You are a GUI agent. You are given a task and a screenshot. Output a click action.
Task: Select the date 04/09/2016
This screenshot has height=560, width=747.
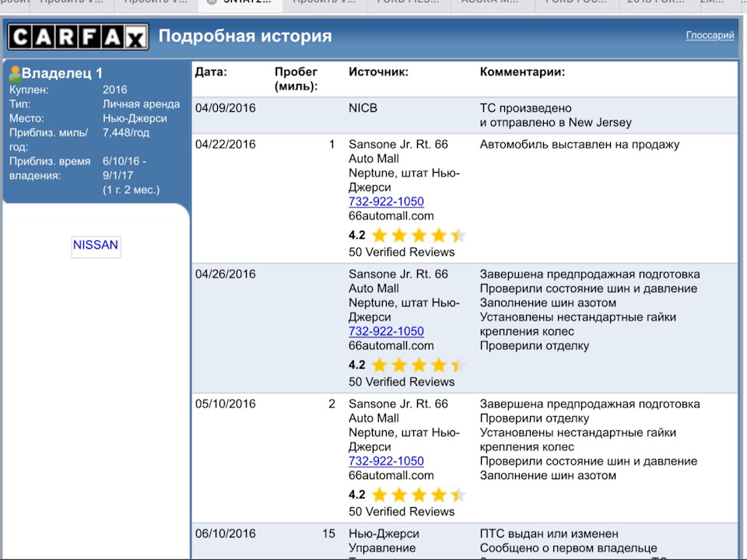(226, 108)
